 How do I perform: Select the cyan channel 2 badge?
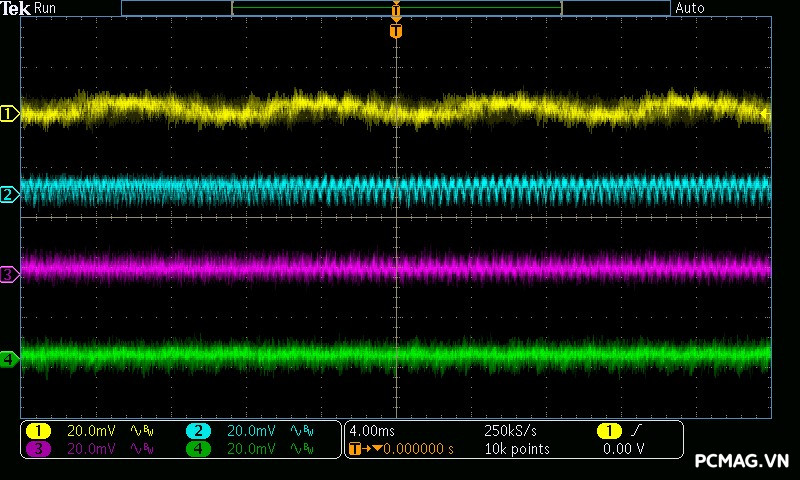pos(198,431)
